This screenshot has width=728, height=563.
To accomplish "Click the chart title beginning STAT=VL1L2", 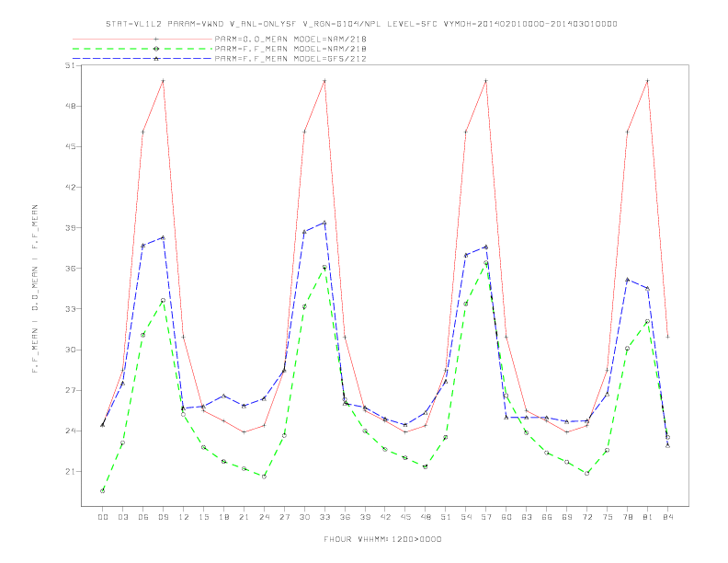I will click(x=361, y=24).
